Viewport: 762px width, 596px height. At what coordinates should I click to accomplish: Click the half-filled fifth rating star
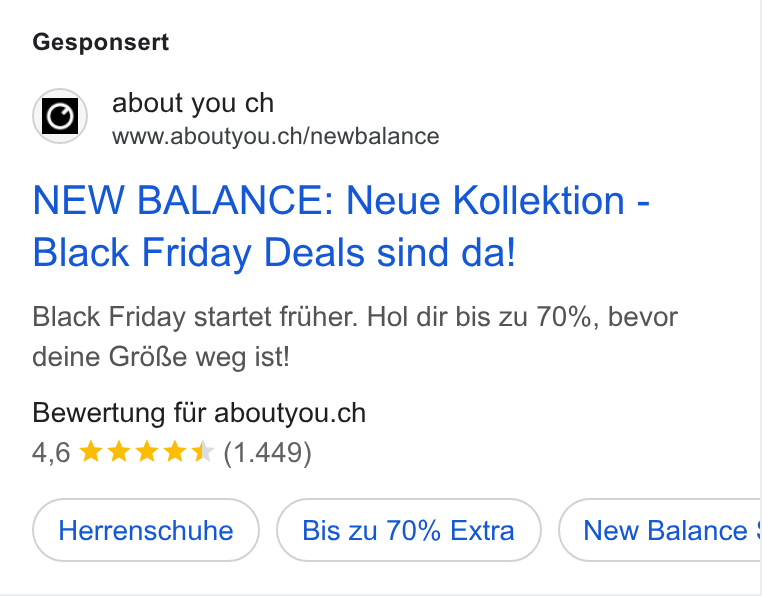click(x=203, y=452)
